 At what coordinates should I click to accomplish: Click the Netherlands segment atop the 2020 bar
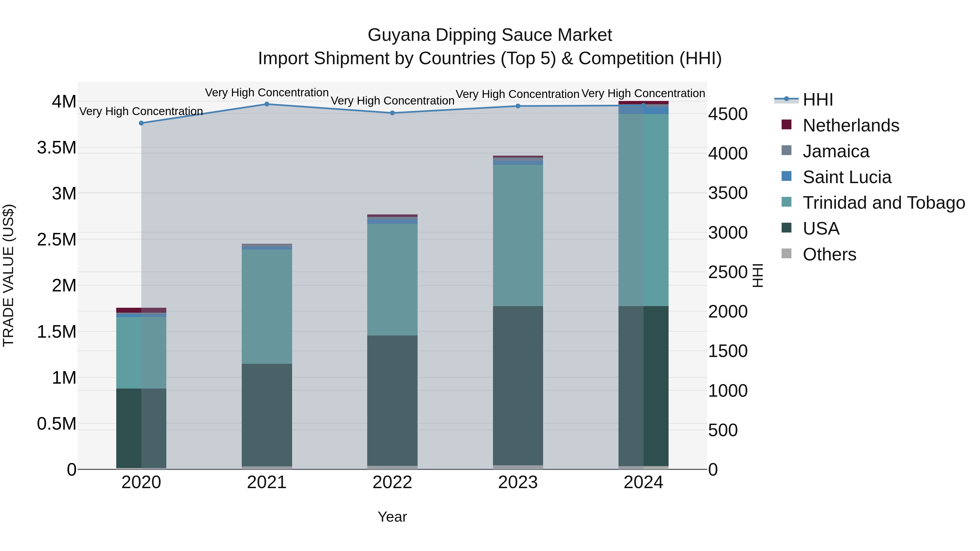pos(141,310)
